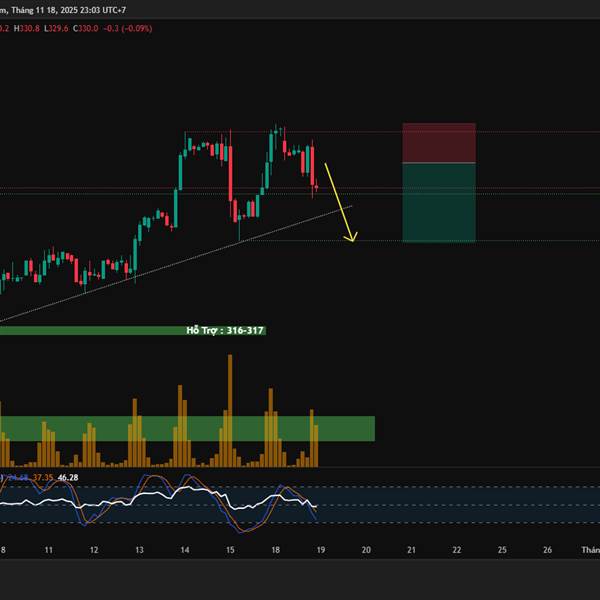The height and width of the screenshot is (600, 600).
Task: Click the orange stochastic value 37.35
Action: tap(42, 478)
